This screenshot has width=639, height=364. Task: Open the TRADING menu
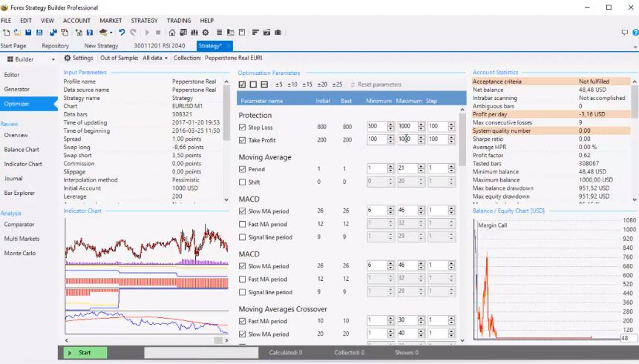pos(179,20)
